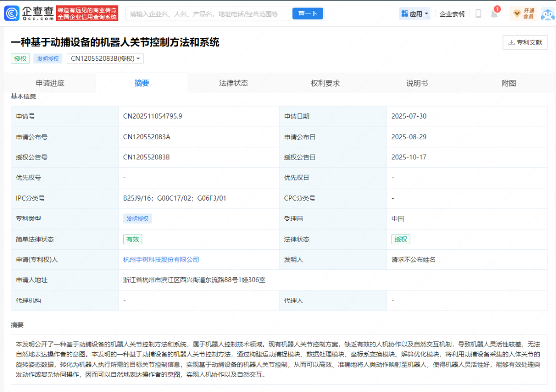Viewport: 556px width, 392px height.
Task: Open the CN120552083B(授权) version dropdown
Action: pos(105,58)
